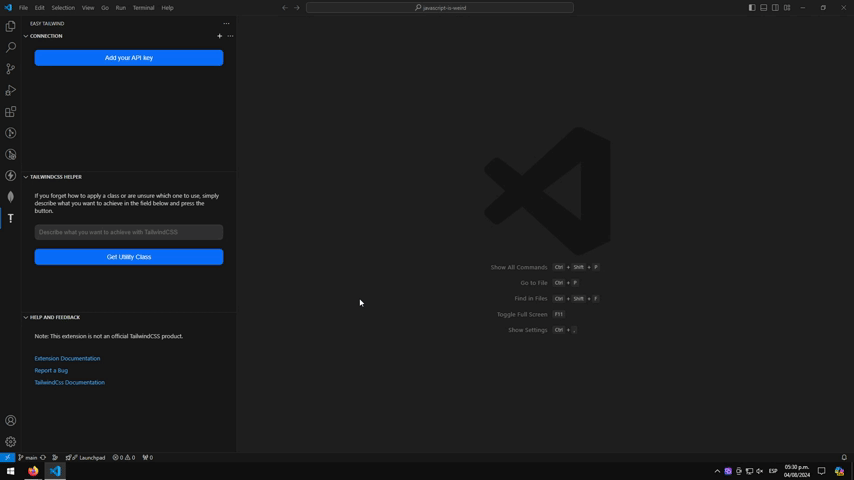The image size is (854, 480).
Task: Switch to Firefox in the taskbar
Action: click(x=33, y=471)
